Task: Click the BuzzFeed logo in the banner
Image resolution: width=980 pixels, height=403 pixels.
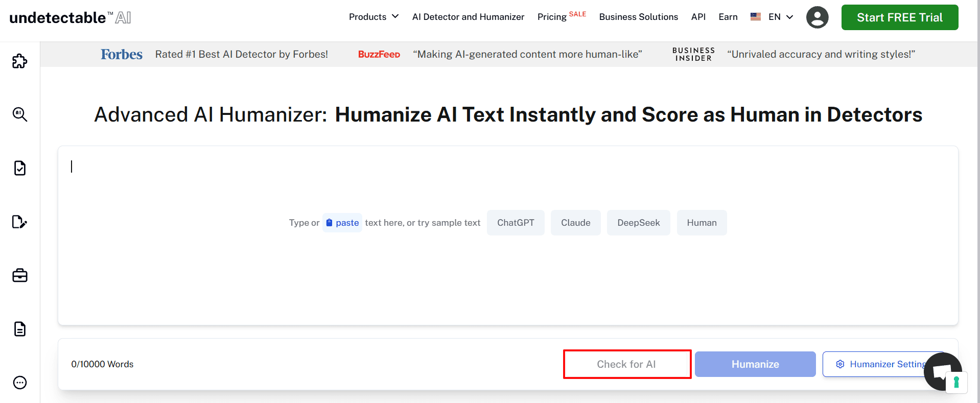Action: 379,54
